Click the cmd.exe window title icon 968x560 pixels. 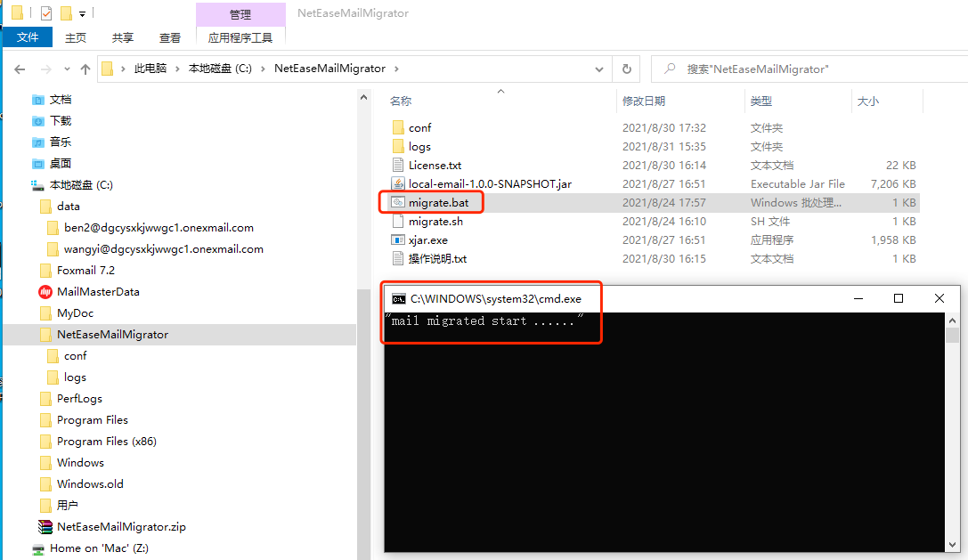tap(399, 299)
